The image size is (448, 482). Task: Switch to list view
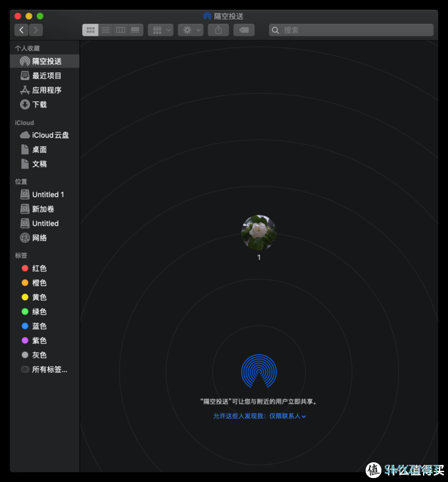[x=105, y=30]
